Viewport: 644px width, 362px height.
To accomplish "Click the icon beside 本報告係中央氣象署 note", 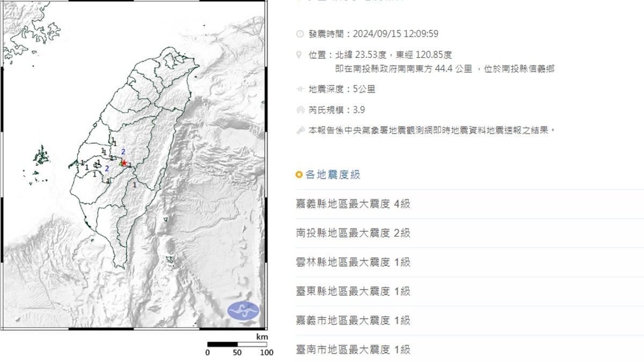I will pos(299,130).
